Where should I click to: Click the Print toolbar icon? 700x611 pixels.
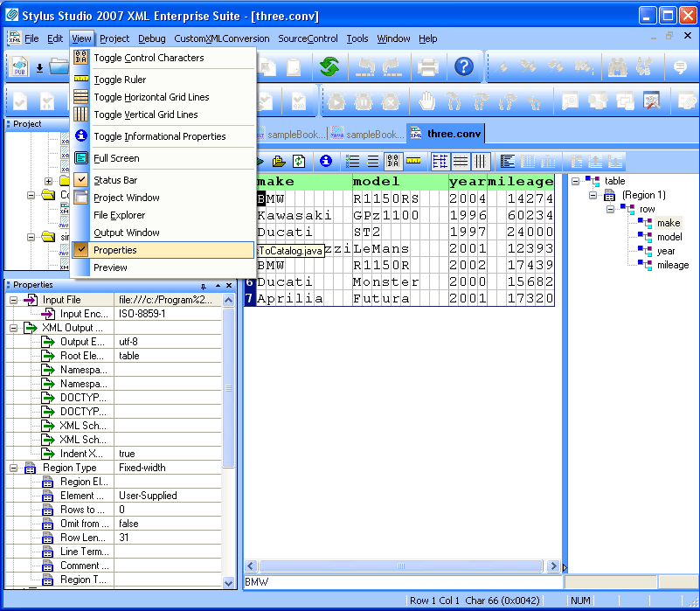click(x=427, y=66)
